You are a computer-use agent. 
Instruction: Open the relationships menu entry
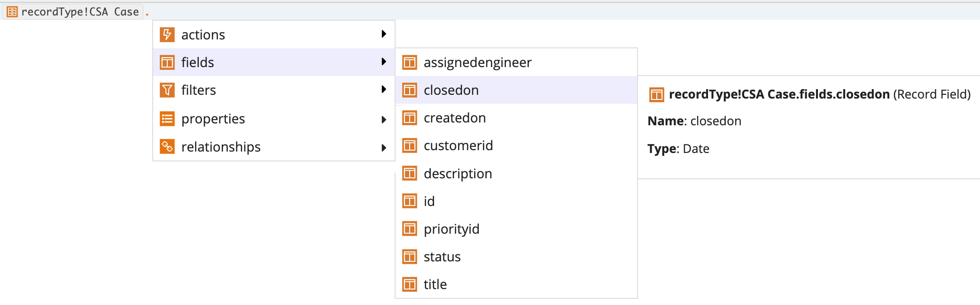coord(274,146)
